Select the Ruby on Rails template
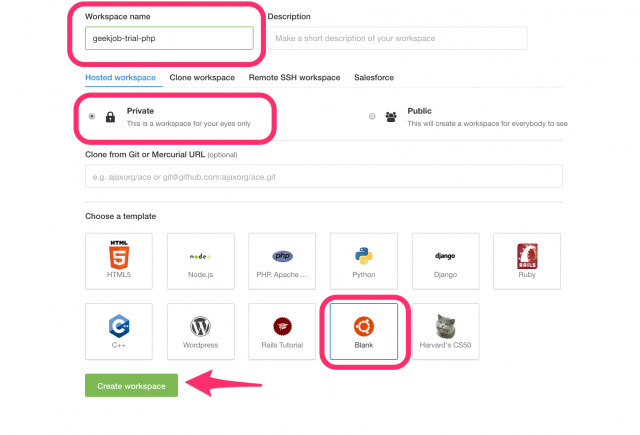Viewport: 640px width, 435px height. [x=527, y=261]
